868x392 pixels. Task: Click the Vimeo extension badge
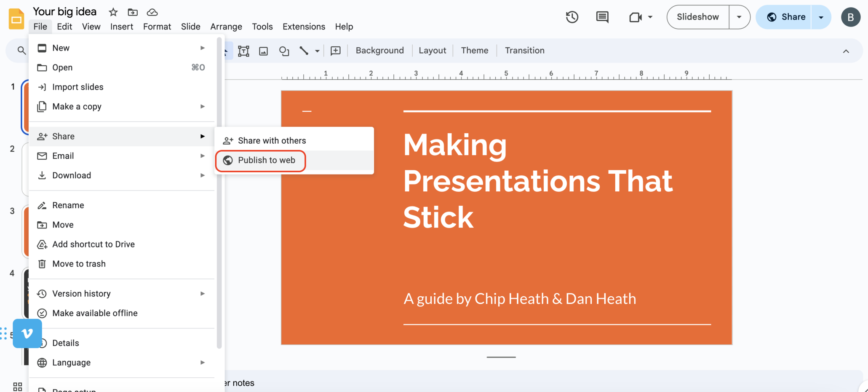tap(27, 333)
